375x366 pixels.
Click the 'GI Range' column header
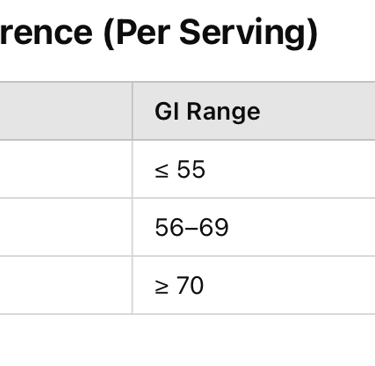[x=254, y=111]
